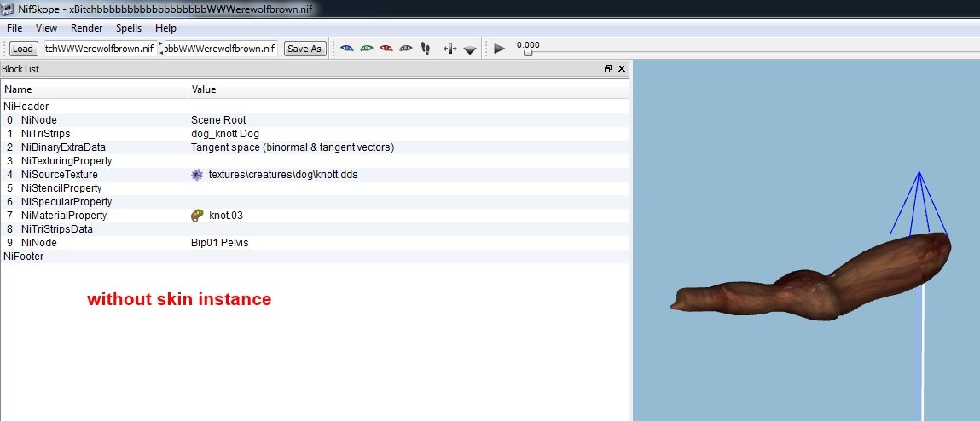Click the knot.03 material value
The height and width of the screenshot is (421, 980).
pyautogui.click(x=226, y=216)
